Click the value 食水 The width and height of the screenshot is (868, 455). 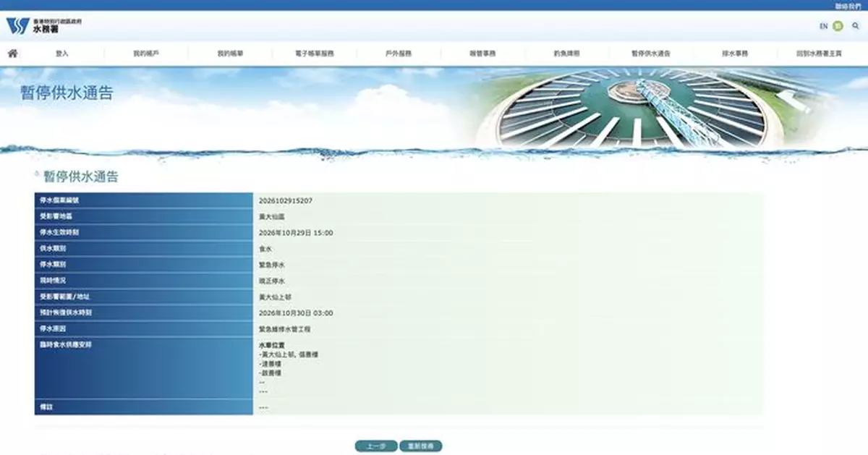265,249
